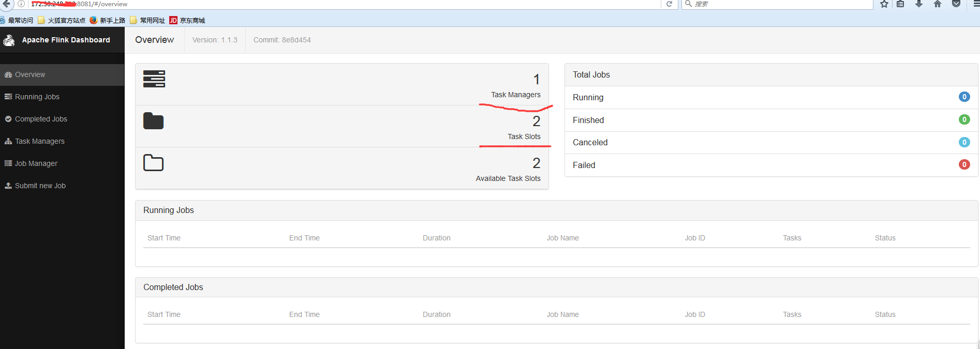Click the Task Managers label in the stats card
This screenshot has height=349, width=980.
pos(516,95)
